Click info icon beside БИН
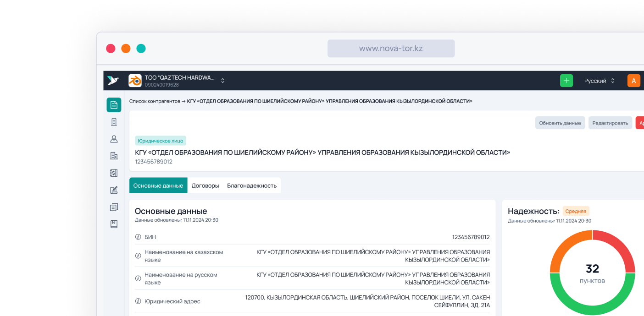This screenshot has width=644, height=316. 138,237
